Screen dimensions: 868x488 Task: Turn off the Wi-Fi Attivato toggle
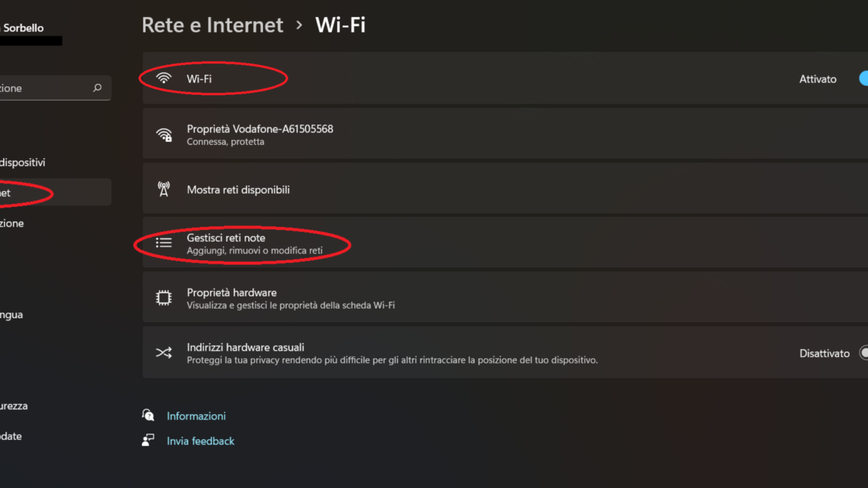coord(863,79)
